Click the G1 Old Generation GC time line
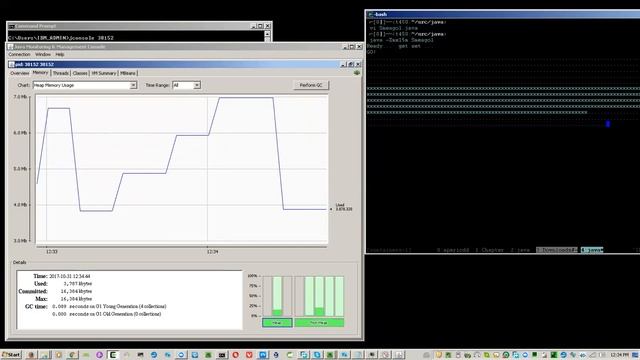The width and height of the screenshot is (640, 360). 107,314
